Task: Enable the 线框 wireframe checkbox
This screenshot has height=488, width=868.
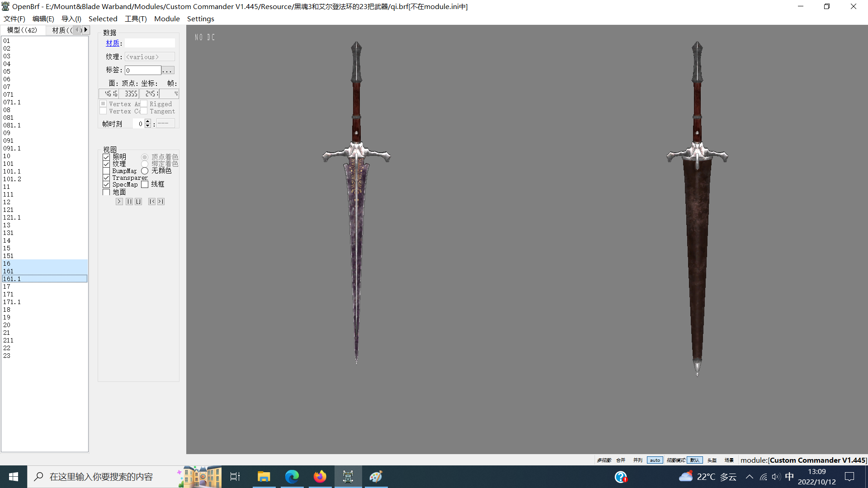Action: (145, 184)
